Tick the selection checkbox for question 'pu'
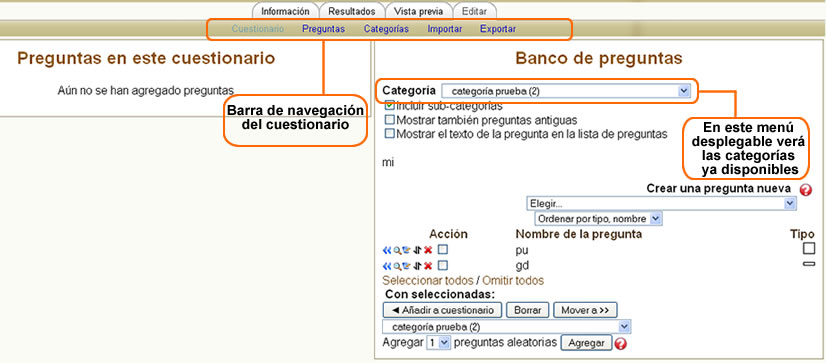Screen dimensions: 826x363 coord(443,249)
